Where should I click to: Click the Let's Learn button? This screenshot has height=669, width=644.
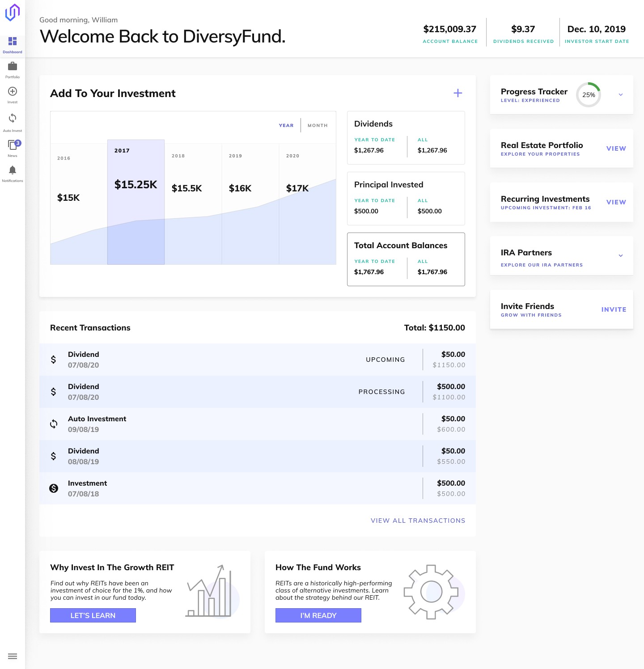pos(93,615)
